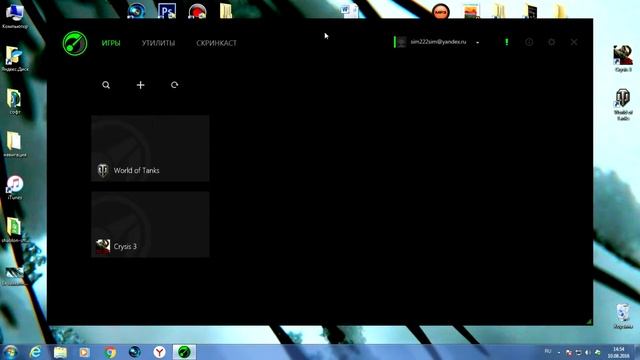The image size is (640, 360).
Task: Switch to the ИГРЫ tab
Action: pyautogui.click(x=111, y=43)
